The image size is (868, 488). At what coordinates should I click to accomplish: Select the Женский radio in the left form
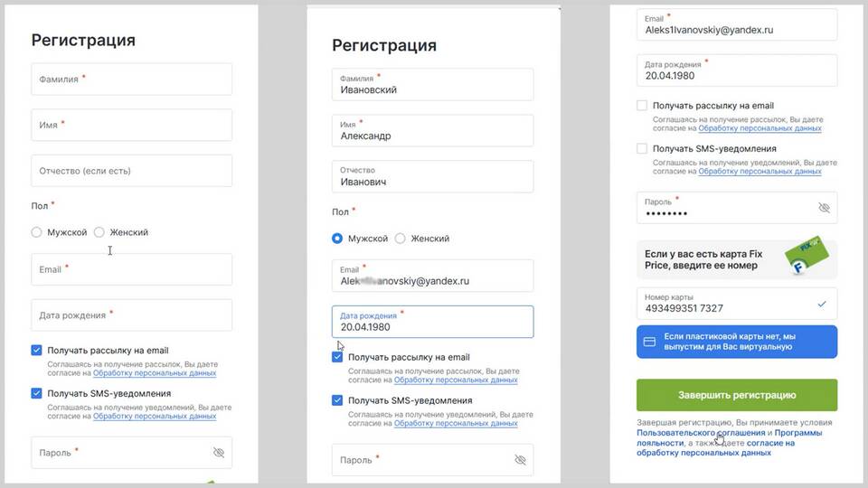point(99,232)
